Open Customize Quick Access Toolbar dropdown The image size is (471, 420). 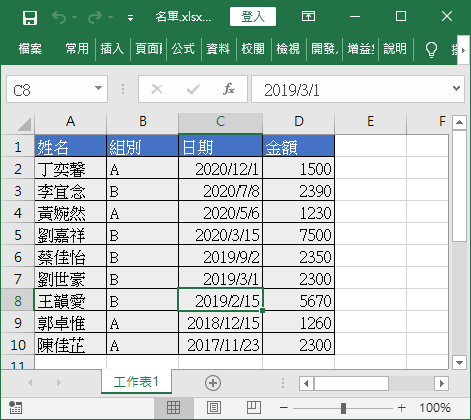[131, 18]
